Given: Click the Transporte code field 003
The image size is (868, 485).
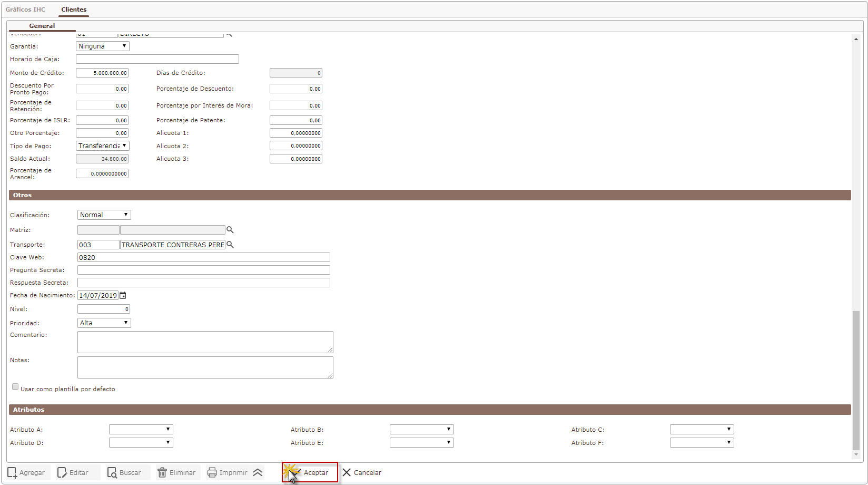Looking at the screenshot, I should point(98,245).
